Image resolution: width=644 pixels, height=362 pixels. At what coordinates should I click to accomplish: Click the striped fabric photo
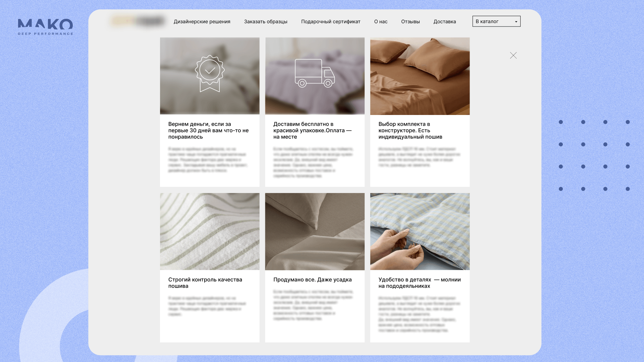click(x=210, y=231)
